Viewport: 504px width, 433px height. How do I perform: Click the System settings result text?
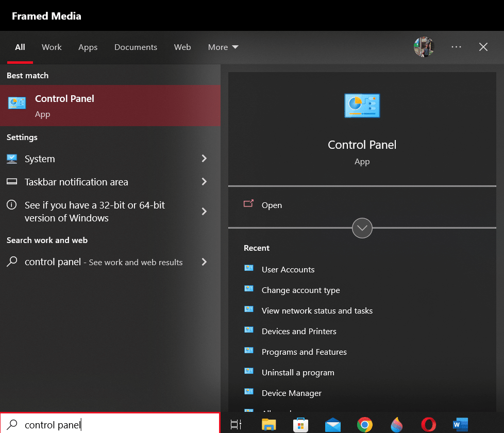point(40,159)
